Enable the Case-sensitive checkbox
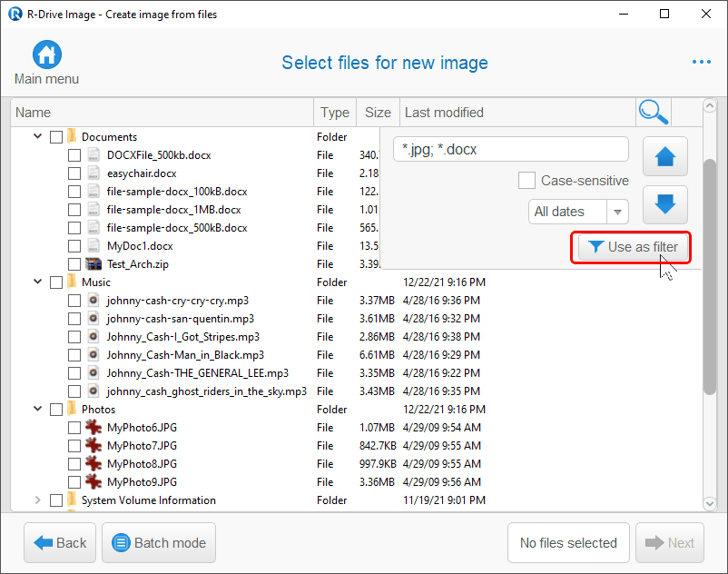The width and height of the screenshot is (728, 574). (526, 180)
